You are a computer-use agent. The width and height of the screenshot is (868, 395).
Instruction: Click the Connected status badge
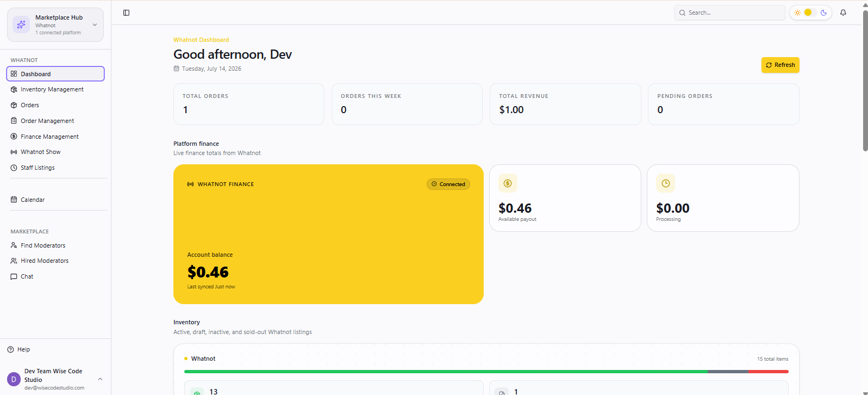coord(448,184)
